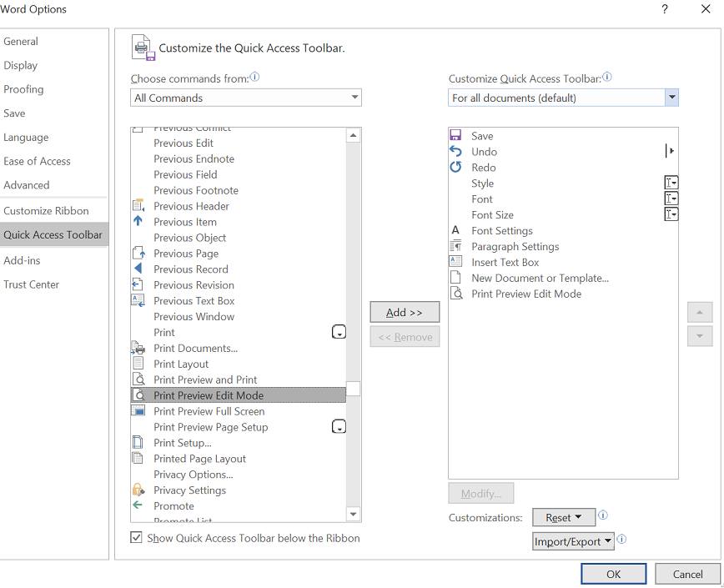Click the Print Preview and Print icon

click(138, 379)
